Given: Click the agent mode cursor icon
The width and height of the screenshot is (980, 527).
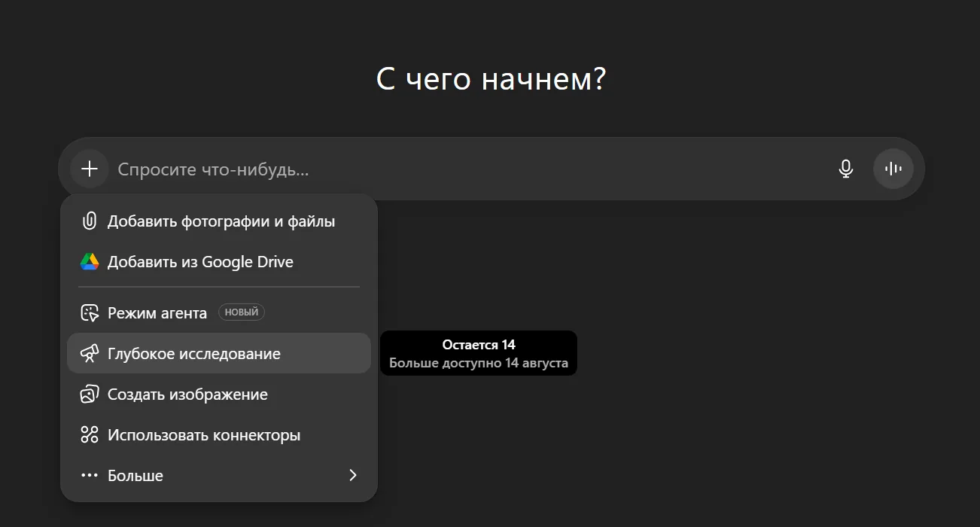Looking at the screenshot, I should pyautogui.click(x=90, y=312).
